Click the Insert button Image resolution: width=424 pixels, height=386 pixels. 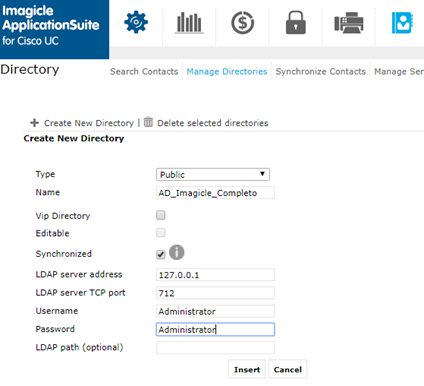247,369
